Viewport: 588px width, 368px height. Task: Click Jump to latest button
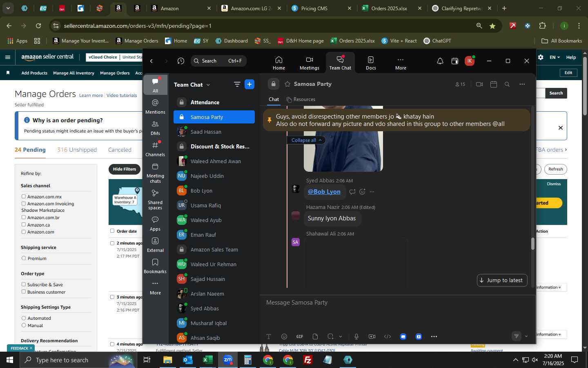click(x=502, y=280)
